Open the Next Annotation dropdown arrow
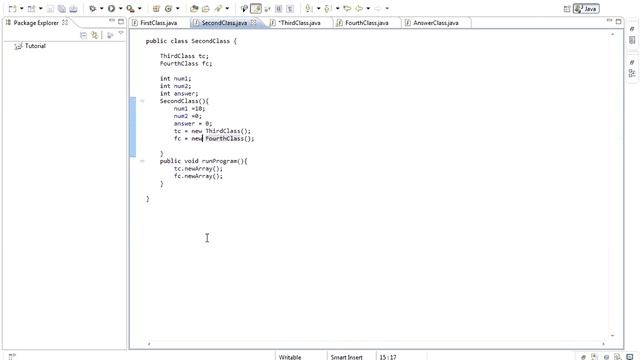Image resolution: width=640 pixels, height=360 pixels. click(x=318, y=9)
